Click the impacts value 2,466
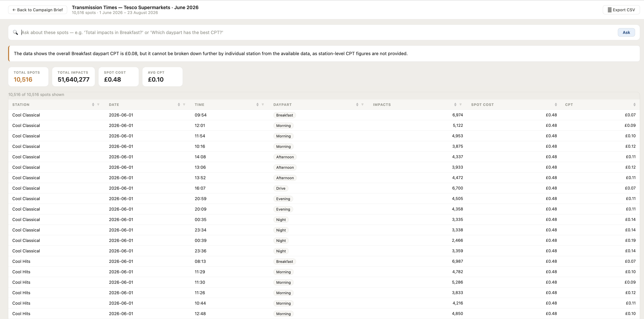 457,240
